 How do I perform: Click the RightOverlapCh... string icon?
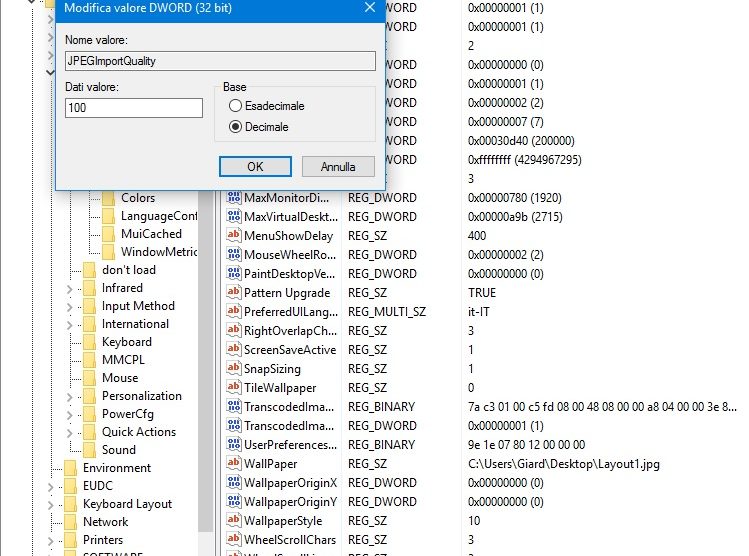(234, 330)
